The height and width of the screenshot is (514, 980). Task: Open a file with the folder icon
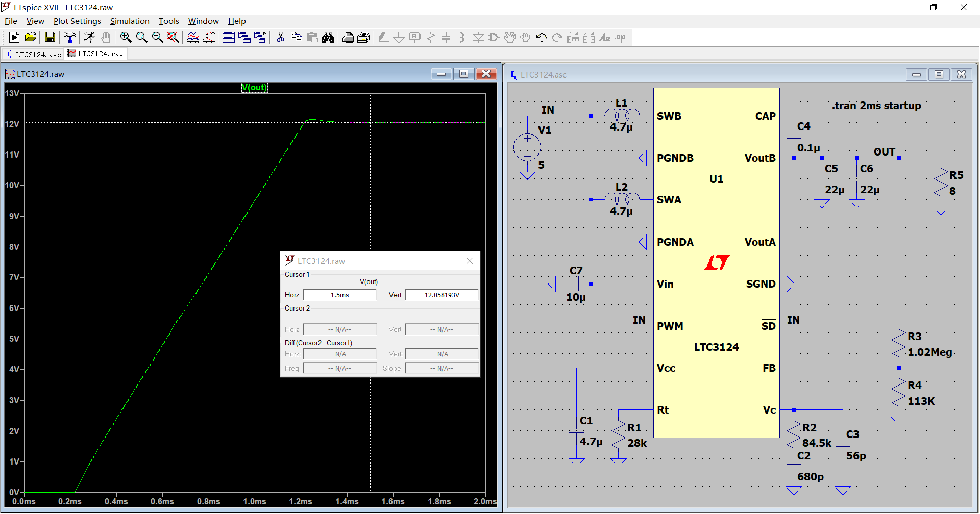click(31, 37)
